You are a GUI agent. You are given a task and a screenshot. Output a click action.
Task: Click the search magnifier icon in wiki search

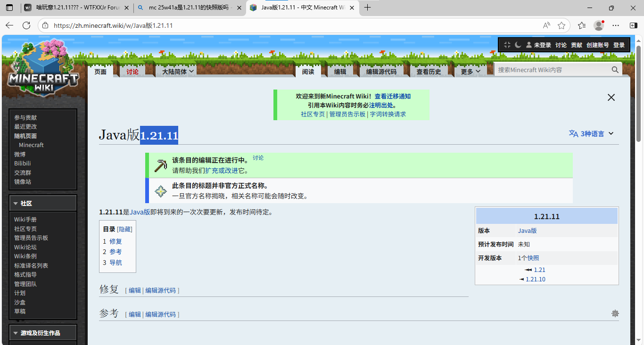(615, 70)
